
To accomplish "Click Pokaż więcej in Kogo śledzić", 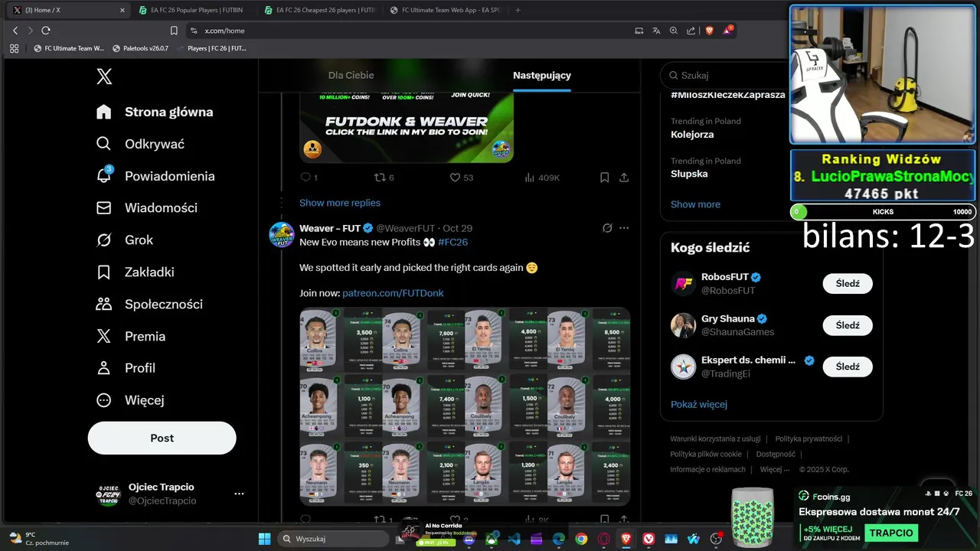I will (x=699, y=404).
